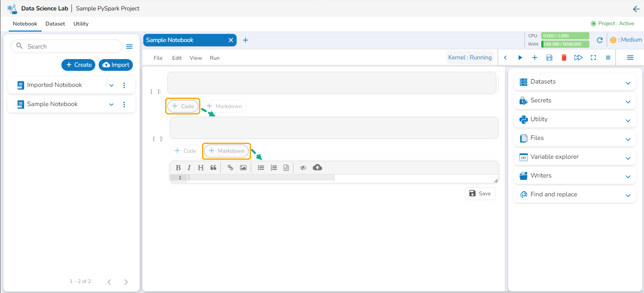Switch to the Utility tab at top

(x=81, y=24)
